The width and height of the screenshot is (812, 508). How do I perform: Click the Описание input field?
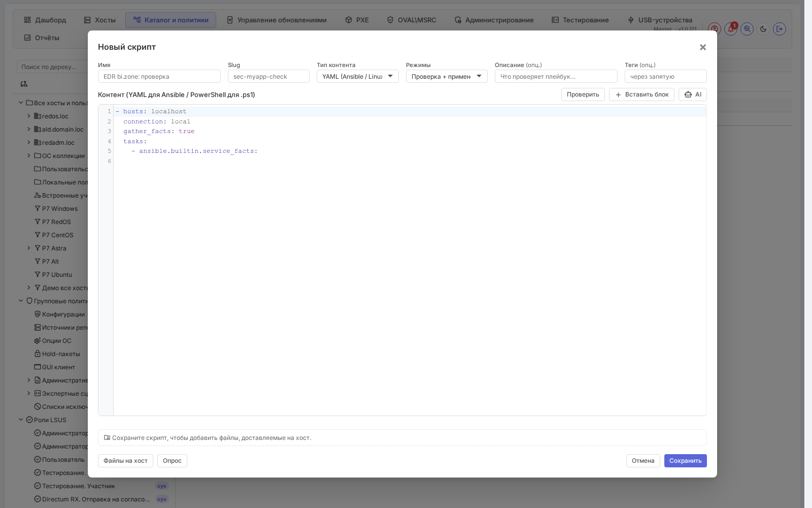point(556,76)
